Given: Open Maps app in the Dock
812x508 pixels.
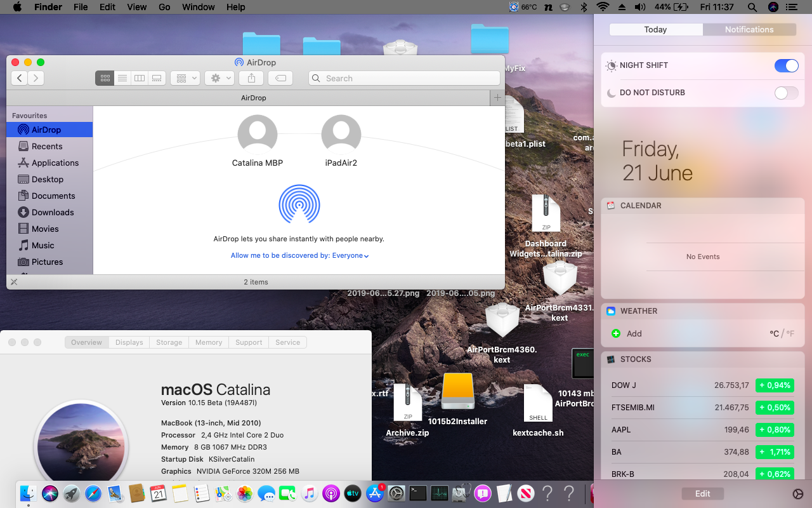Looking at the screenshot, I should (x=223, y=493).
